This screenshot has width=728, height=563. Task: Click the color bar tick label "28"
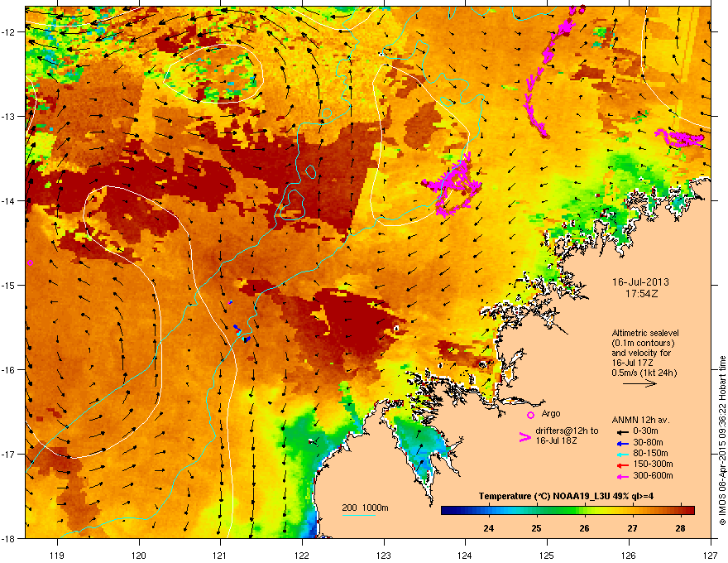point(680,528)
